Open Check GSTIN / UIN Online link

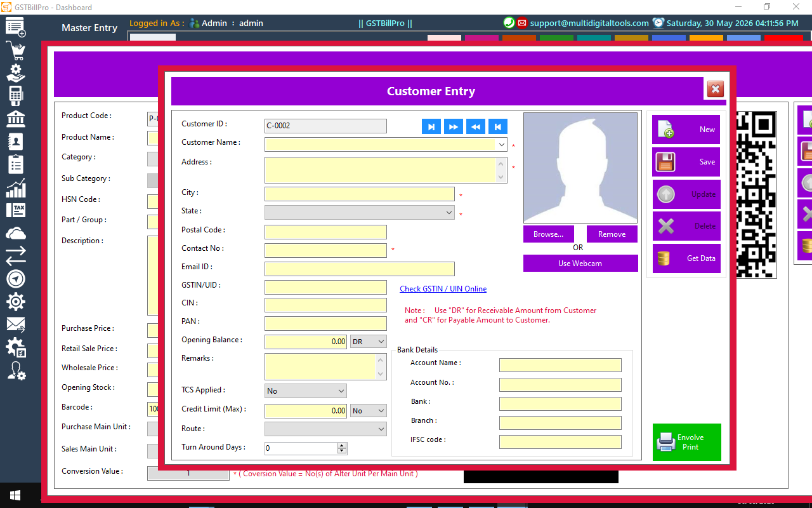click(443, 289)
